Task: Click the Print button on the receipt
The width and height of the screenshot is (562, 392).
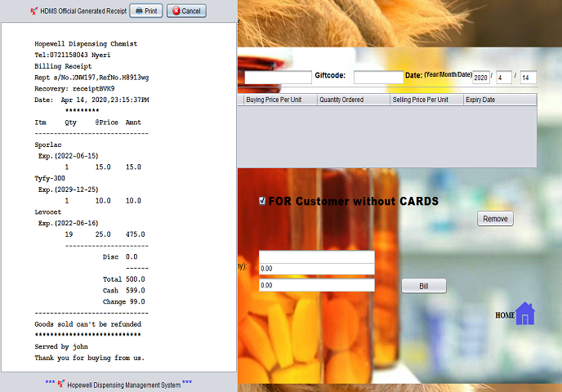Action: click(146, 11)
